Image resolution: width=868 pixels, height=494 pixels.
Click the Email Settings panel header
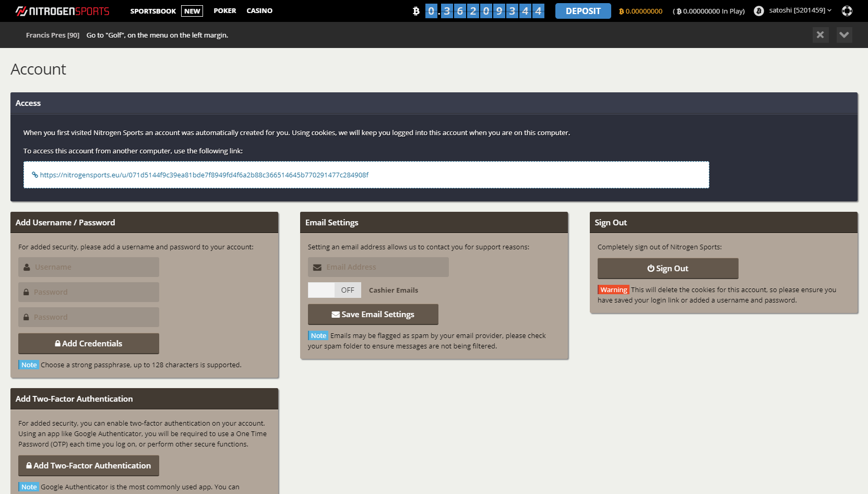[x=434, y=223]
